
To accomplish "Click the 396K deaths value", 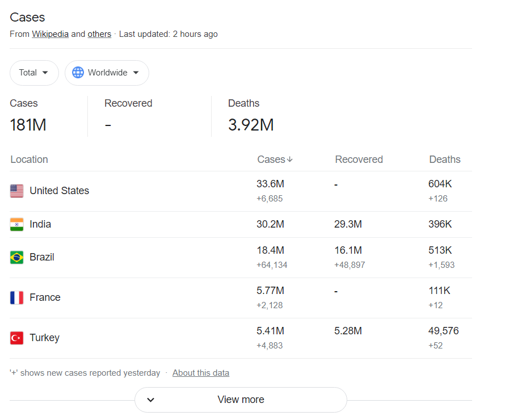I will [440, 224].
